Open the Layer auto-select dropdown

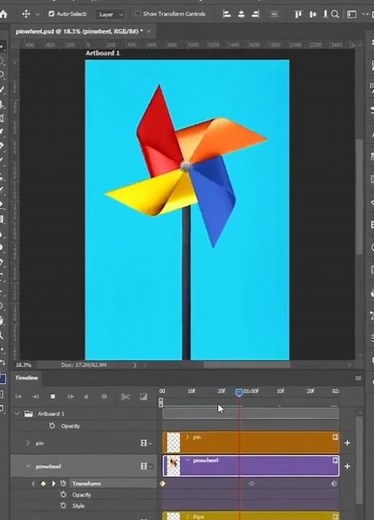coord(111,14)
